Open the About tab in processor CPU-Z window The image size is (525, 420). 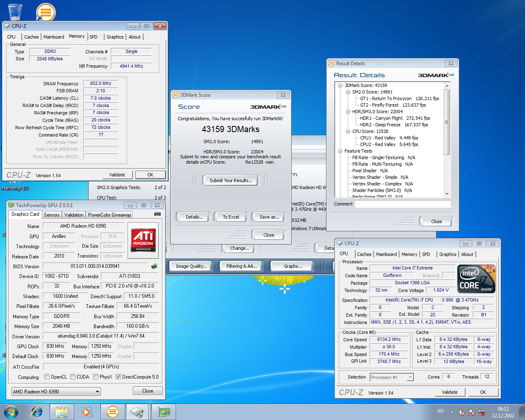[467, 254]
